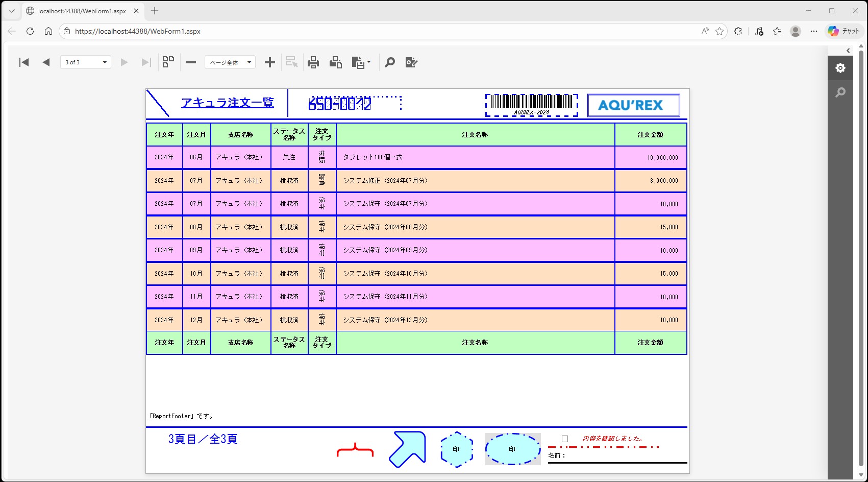Print the current page only
This screenshot has height=482, width=868.
pos(336,62)
